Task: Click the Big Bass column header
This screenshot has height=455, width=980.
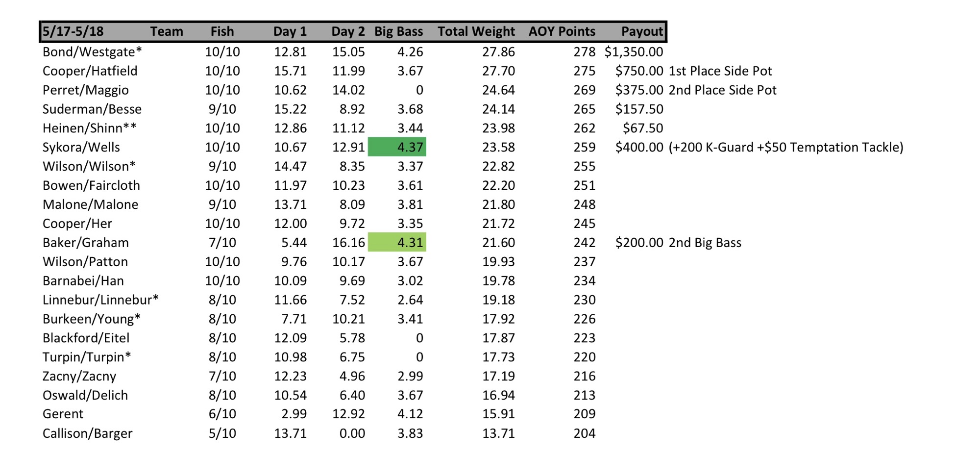Action: point(398,32)
